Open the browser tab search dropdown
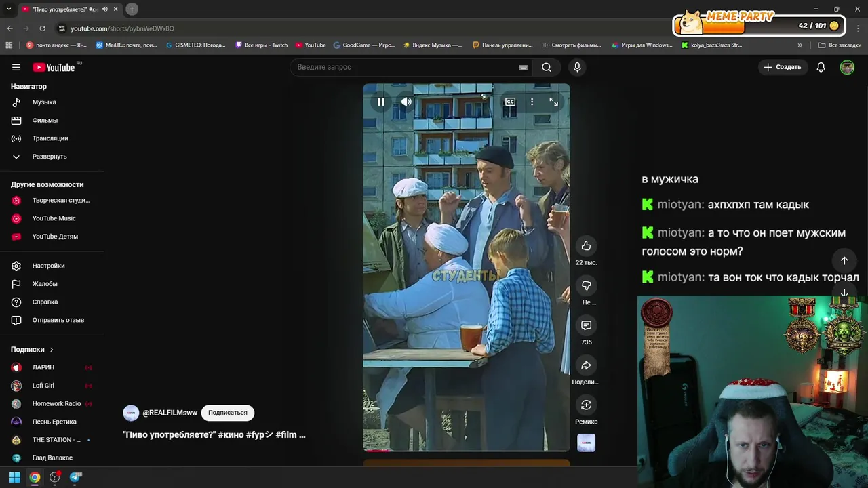Screen dimensions: 868x488 9,9
